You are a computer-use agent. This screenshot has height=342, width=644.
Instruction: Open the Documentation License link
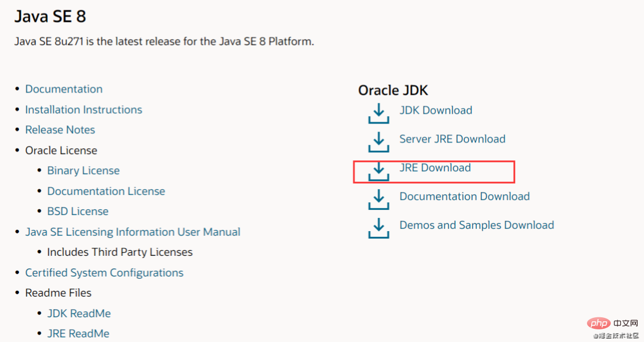point(106,191)
